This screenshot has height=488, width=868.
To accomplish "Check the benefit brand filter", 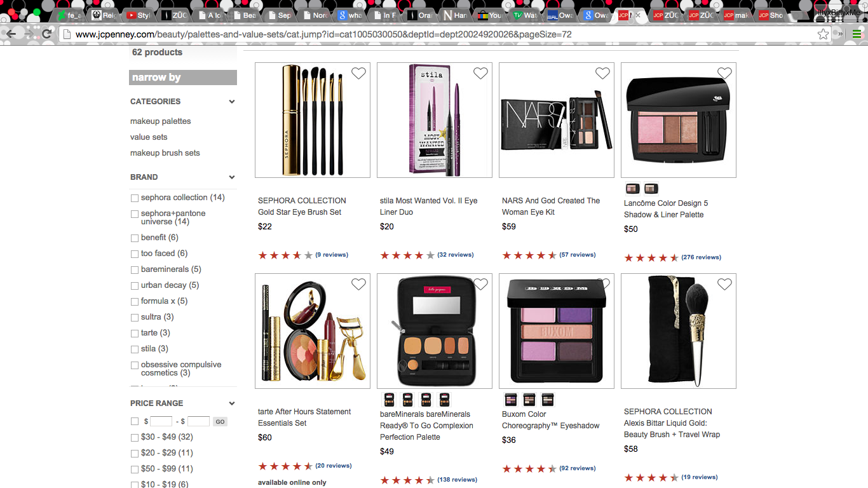I will tap(134, 237).
